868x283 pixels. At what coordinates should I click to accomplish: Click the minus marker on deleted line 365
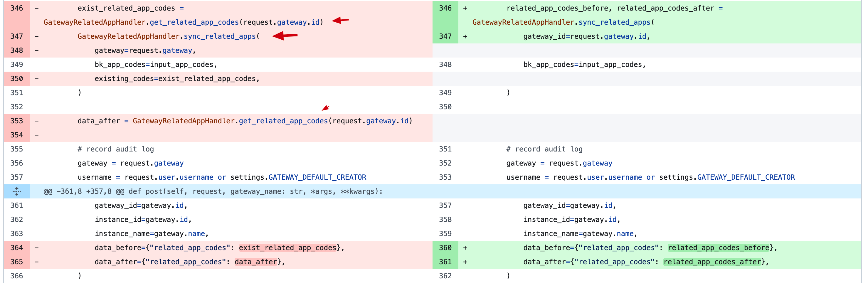(36, 262)
